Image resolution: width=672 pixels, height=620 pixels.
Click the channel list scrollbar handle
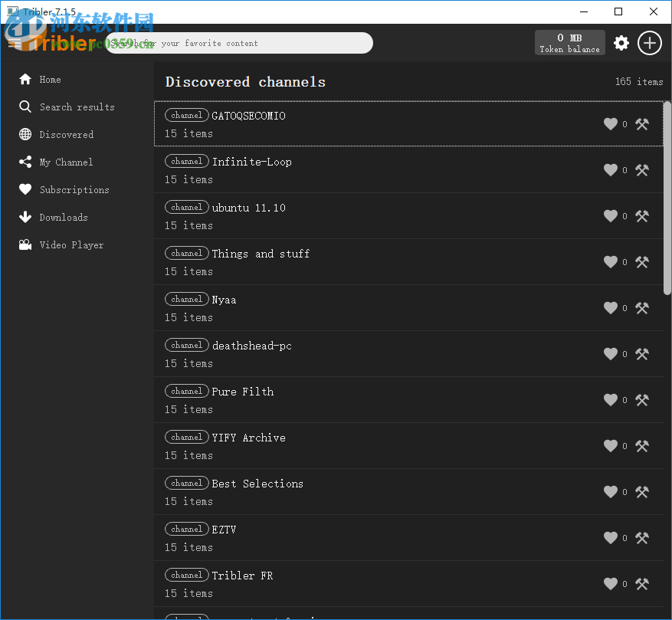[x=667, y=198]
